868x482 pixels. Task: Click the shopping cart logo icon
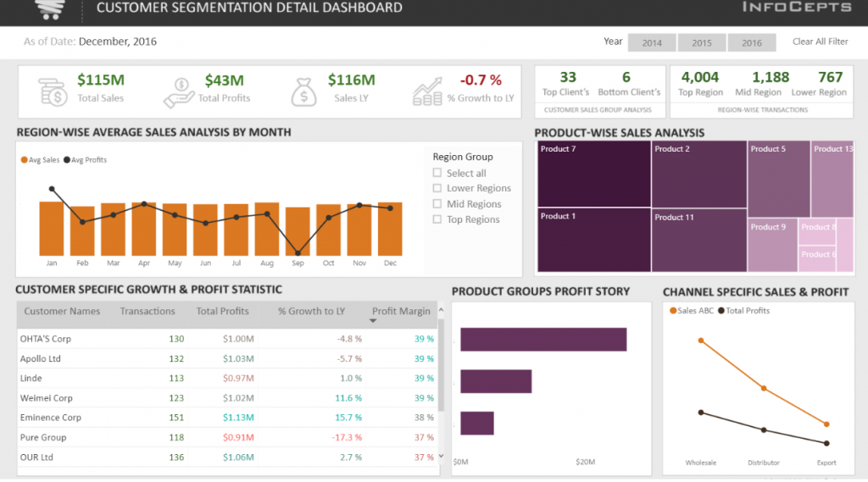coord(50,9)
